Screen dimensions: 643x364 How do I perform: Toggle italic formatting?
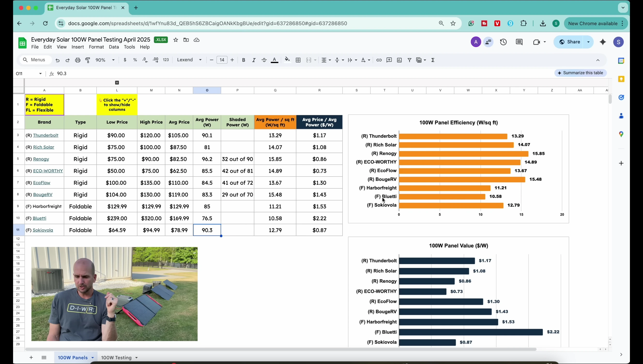tap(254, 60)
